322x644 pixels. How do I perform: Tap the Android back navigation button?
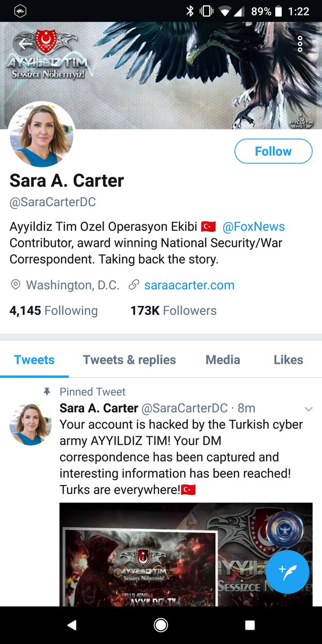pyautogui.click(x=72, y=625)
